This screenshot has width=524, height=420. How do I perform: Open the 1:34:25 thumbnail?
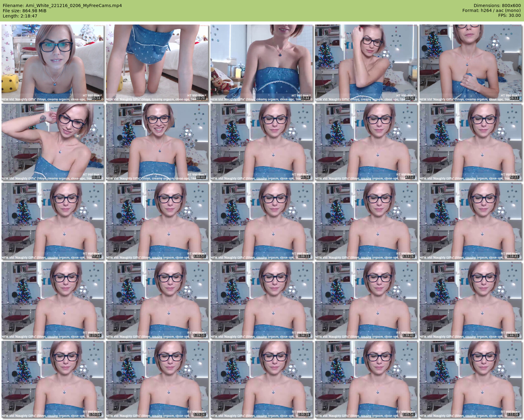(262, 300)
